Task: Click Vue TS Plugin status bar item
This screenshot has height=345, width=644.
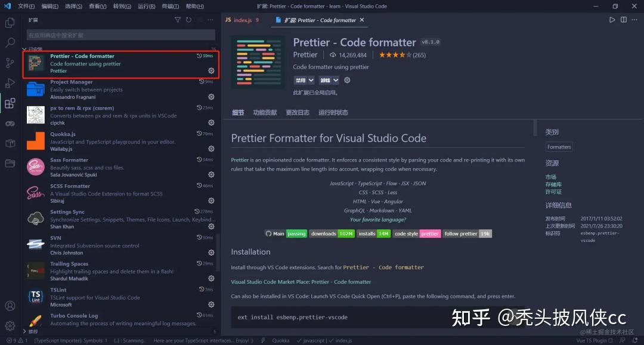Action: 594,340
